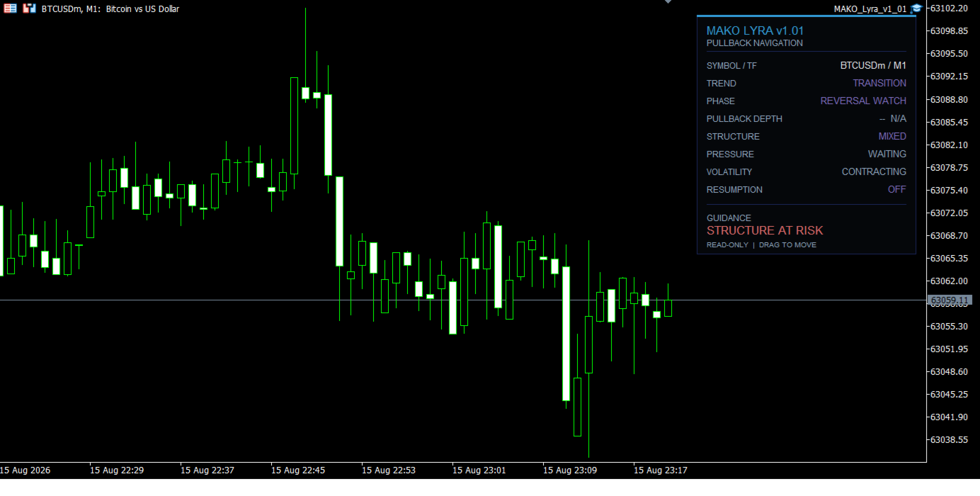Click the tallest candle's upper wick near 63102
Viewport: 980px width, 496px height.
305,47
